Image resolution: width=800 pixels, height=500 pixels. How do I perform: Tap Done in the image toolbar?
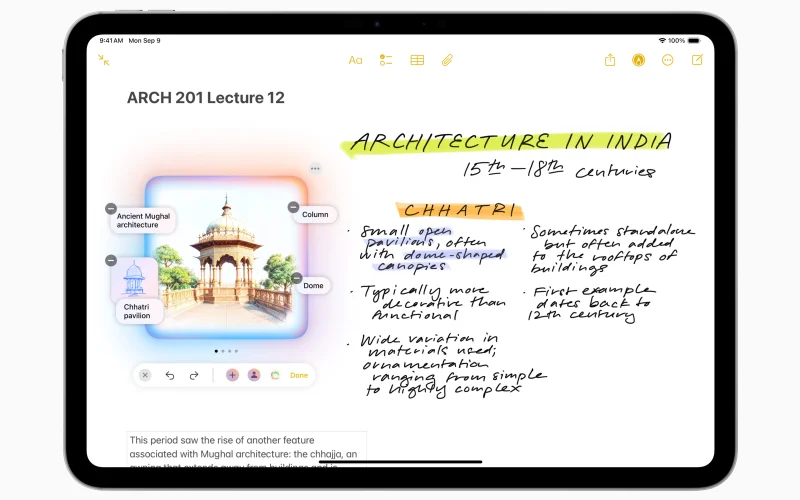click(299, 376)
